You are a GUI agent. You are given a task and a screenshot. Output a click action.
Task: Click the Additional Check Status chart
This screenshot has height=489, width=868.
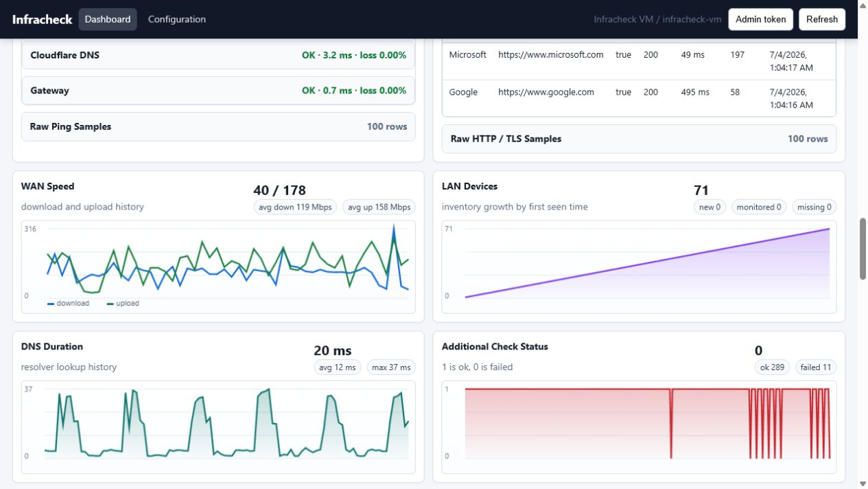639,427
